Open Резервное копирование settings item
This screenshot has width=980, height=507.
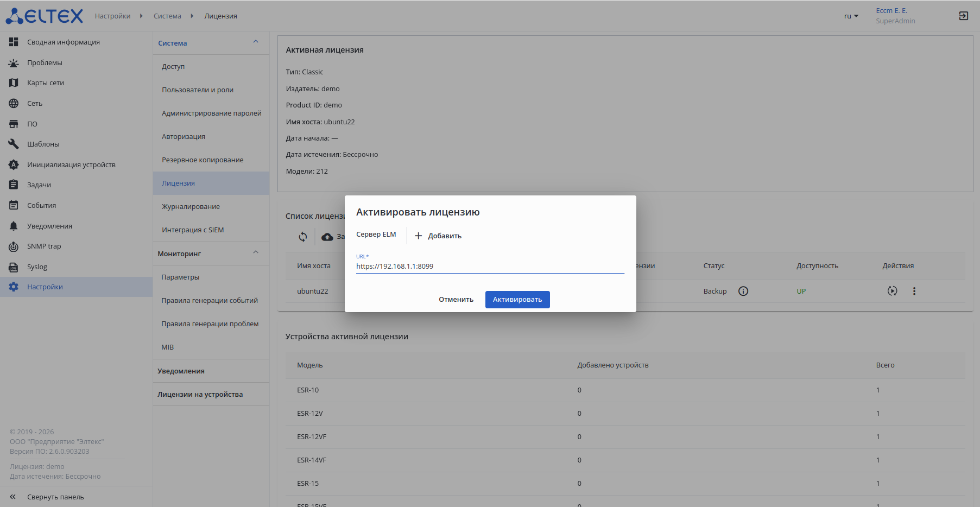tap(203, 160)
